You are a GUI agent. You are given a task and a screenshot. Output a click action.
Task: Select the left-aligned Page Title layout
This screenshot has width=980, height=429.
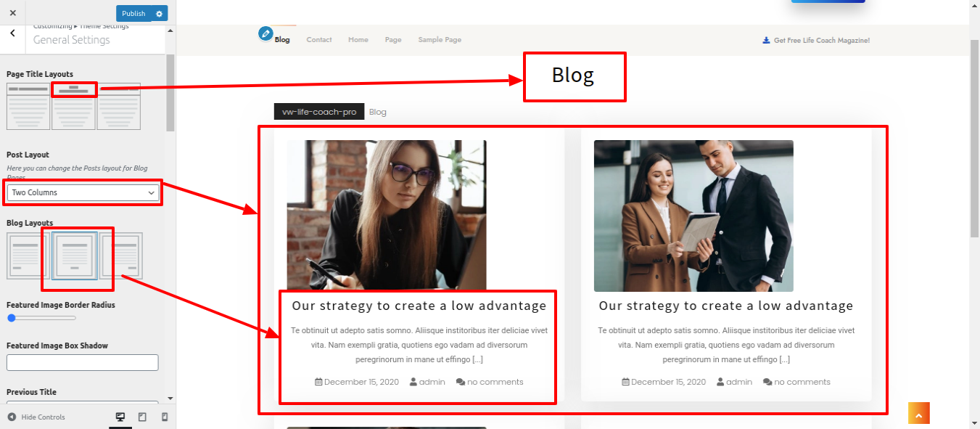pyautogui.click(x=28, y=106)
